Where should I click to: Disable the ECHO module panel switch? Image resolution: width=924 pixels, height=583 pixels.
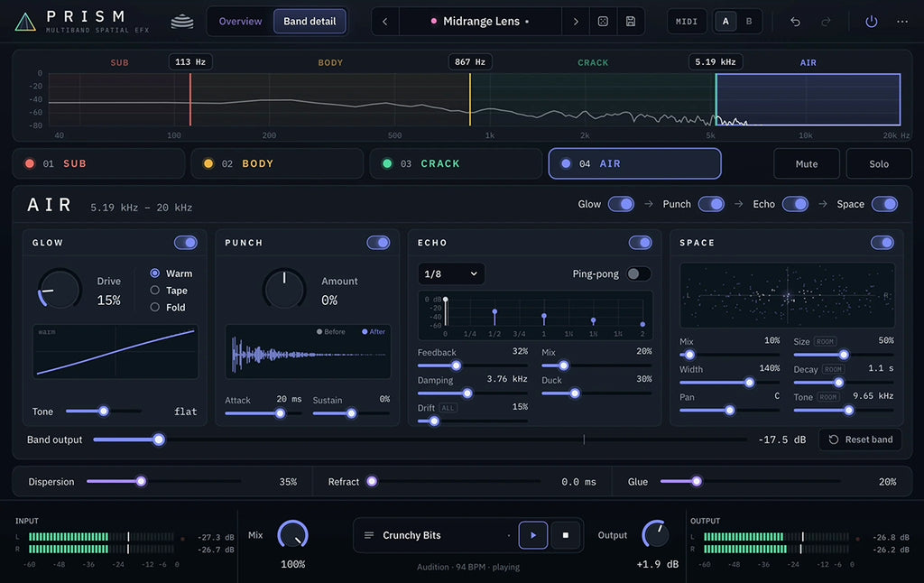click(x=641, y=242)
